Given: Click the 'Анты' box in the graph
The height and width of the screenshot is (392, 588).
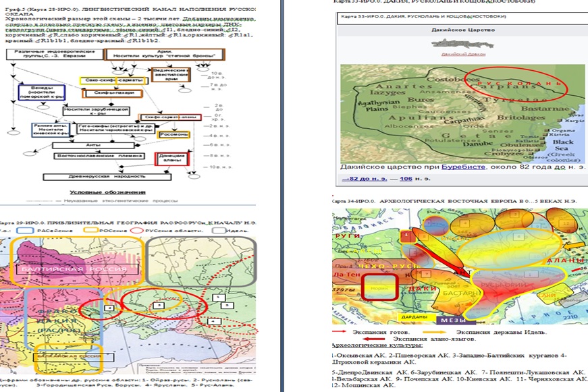Looking at the screenshot, I should 93,145.
